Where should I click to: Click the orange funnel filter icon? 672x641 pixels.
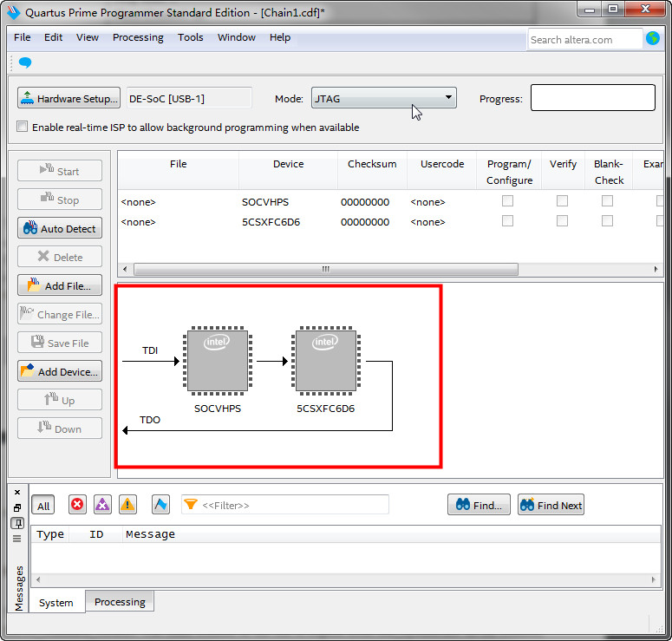click(x=191, y=504)
